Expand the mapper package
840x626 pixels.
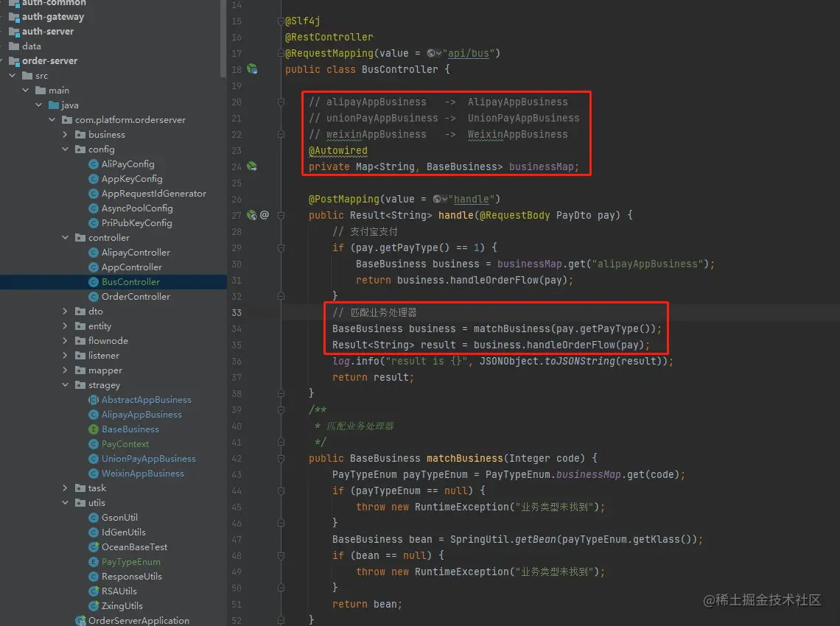[66, 370]
